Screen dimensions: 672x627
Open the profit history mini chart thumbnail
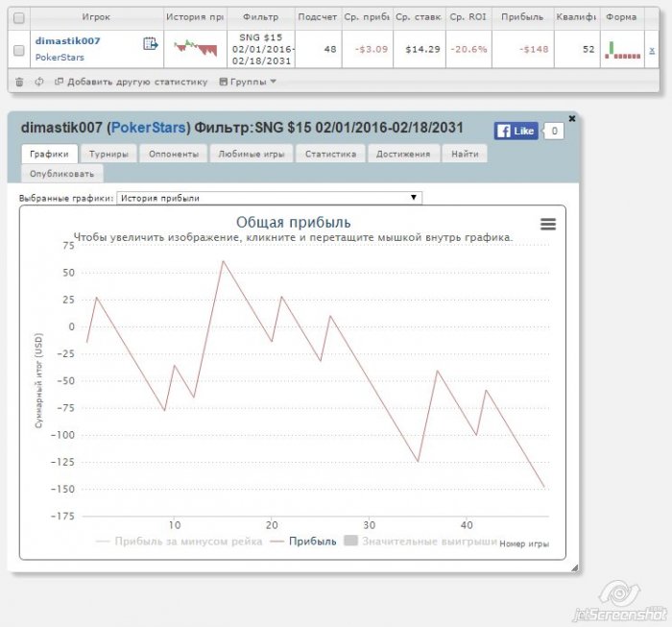(194, 47)
